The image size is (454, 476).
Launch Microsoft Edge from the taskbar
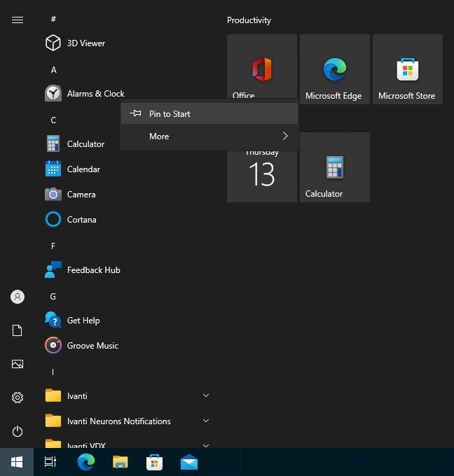point(86,462)
